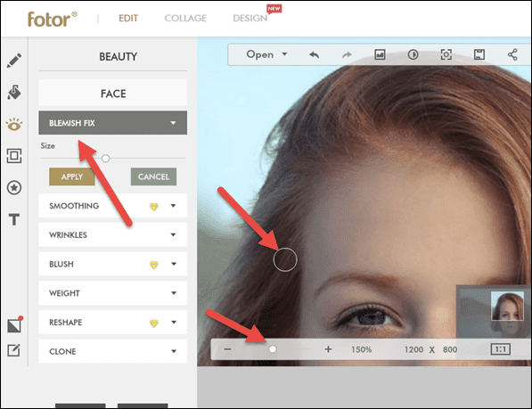This screenshot has height=409, width=532.
Task: Toggle 1:1 actual size view button
Action: (501, 349)
